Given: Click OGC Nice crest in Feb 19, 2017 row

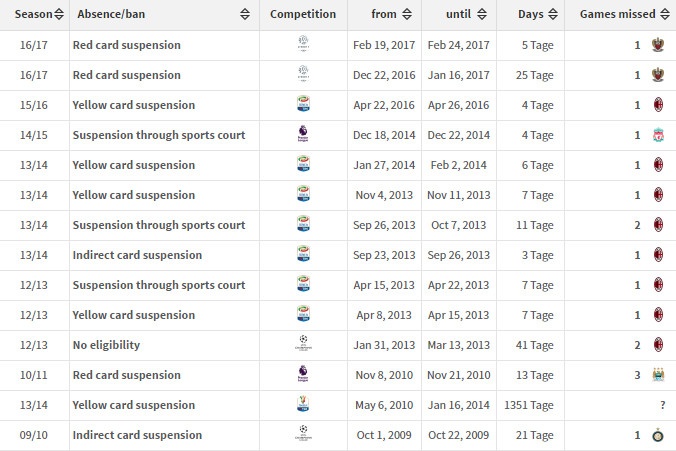Looking at the screenshot, I should tap(657, 45).
